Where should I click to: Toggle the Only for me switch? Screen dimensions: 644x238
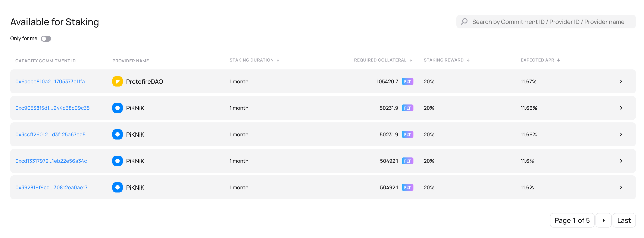coord(46,38)
